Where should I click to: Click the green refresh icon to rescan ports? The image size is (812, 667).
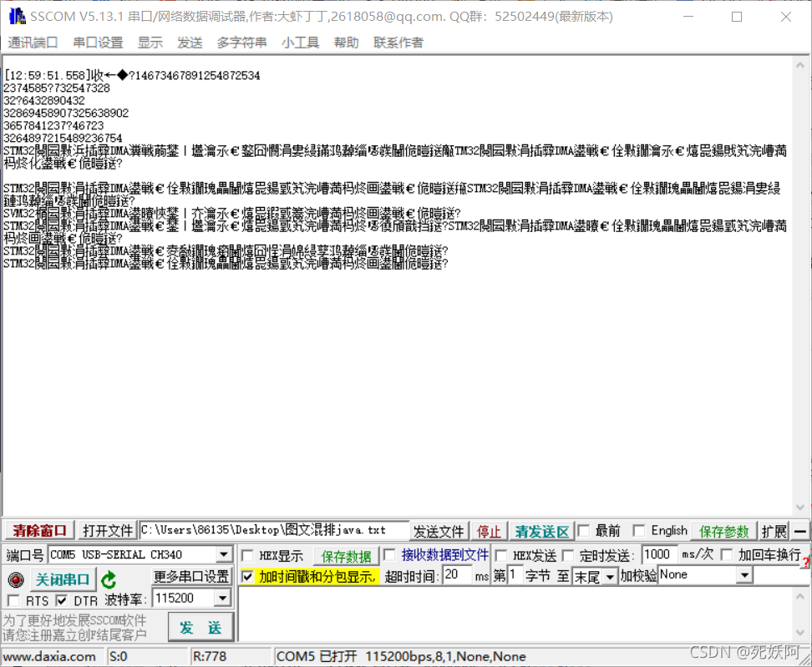coord(109,578)
